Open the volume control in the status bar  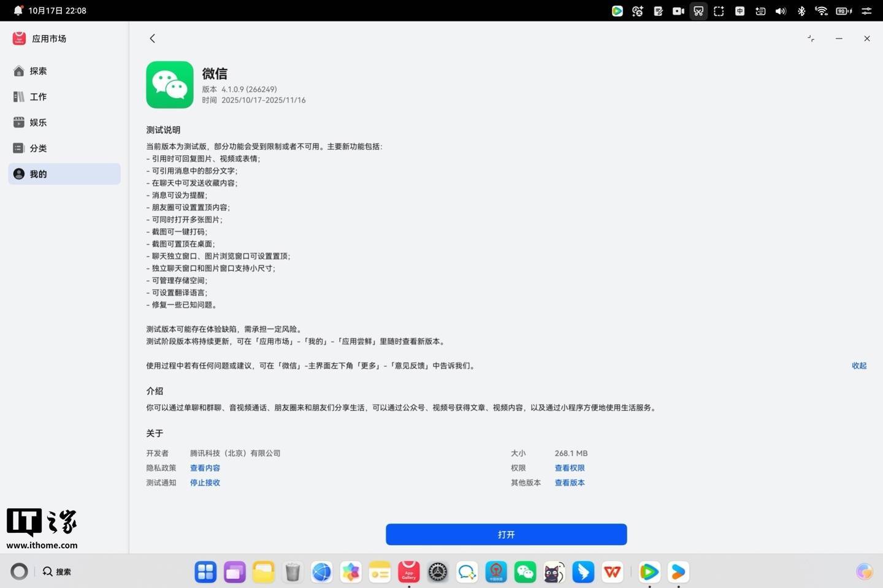click(x=780, y=10)
